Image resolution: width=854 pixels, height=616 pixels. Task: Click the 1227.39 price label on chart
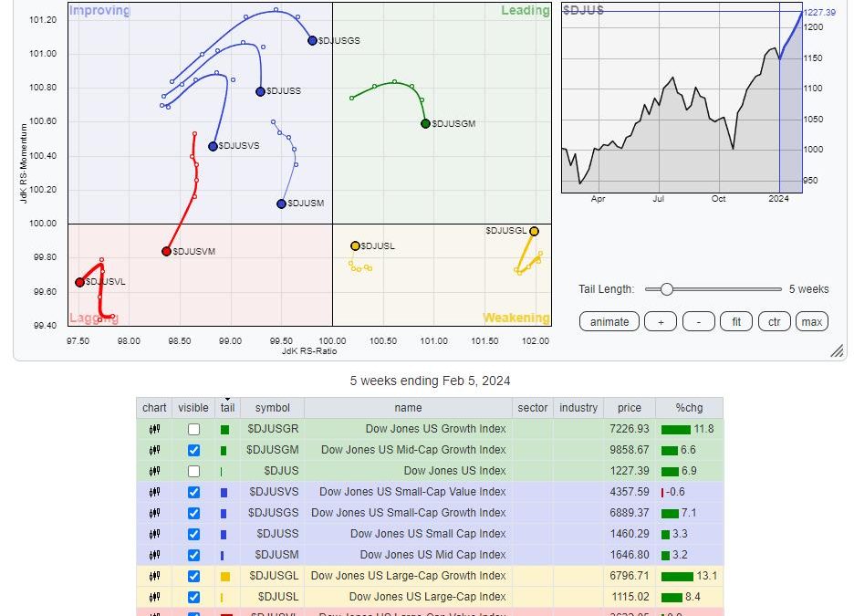coord(819,13)
